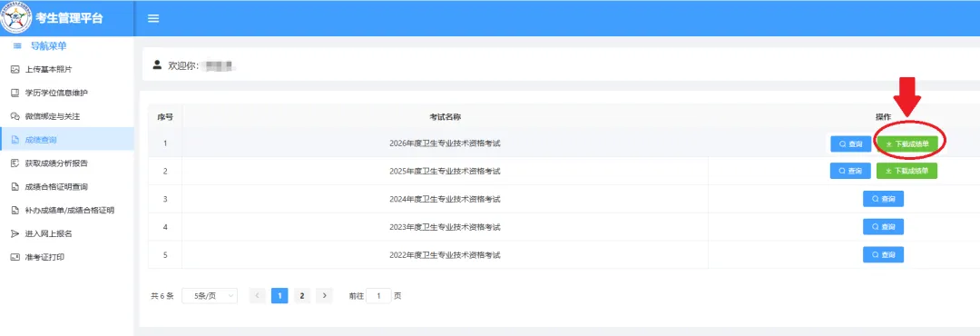This screenshot has width=980, height=336.
Task: Open 上传基本照片 menu item
Action: 67,69
